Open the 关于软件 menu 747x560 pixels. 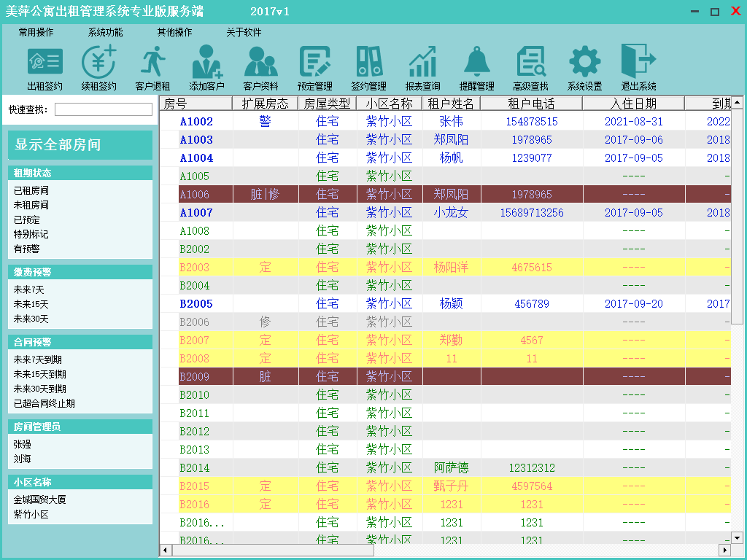point(244,33)
